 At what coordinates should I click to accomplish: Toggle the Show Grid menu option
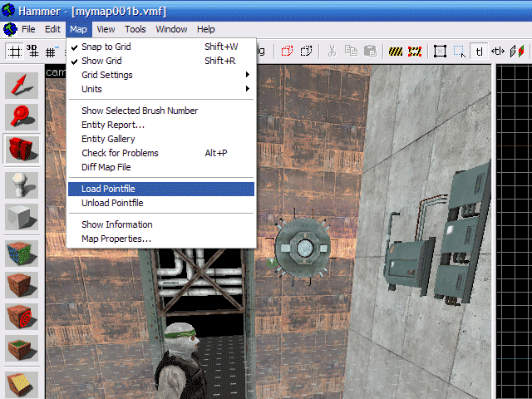(101, 61)
